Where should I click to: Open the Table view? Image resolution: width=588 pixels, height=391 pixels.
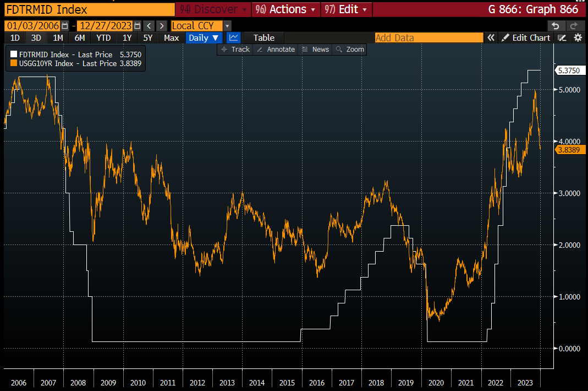[x=264, y=37]
